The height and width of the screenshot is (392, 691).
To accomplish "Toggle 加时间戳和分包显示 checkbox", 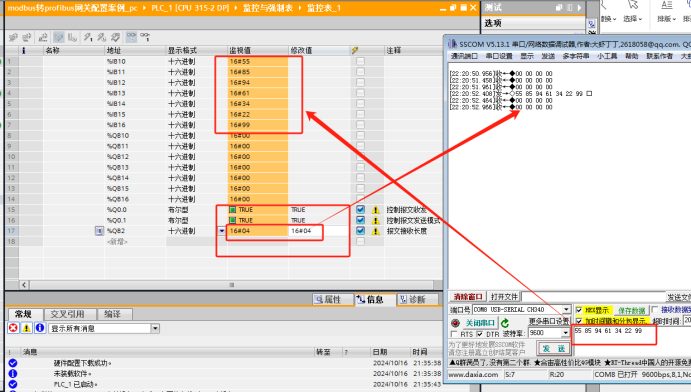I will pyautogui.click(x=579, y=321).
